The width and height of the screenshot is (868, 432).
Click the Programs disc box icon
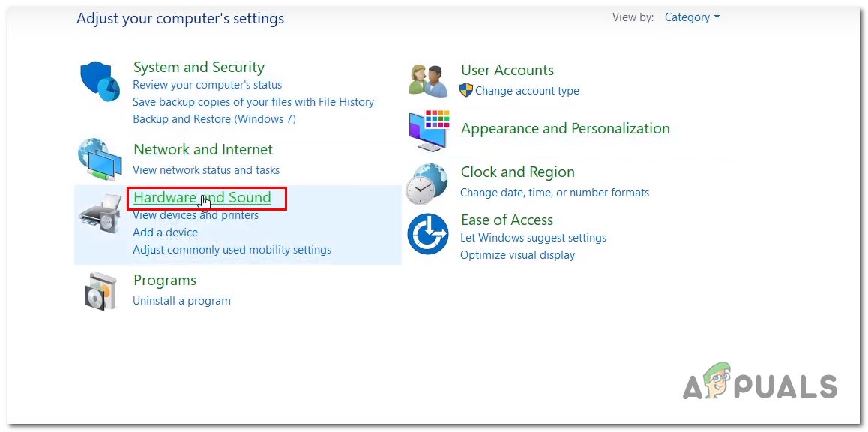pyautogui.click(x=100, y=292)
